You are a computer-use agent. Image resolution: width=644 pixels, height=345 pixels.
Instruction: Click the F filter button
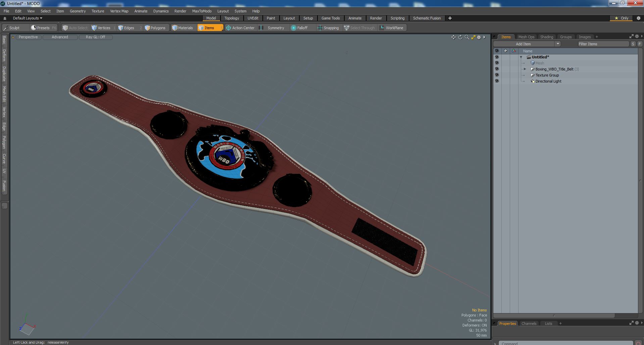click(640, 44)
